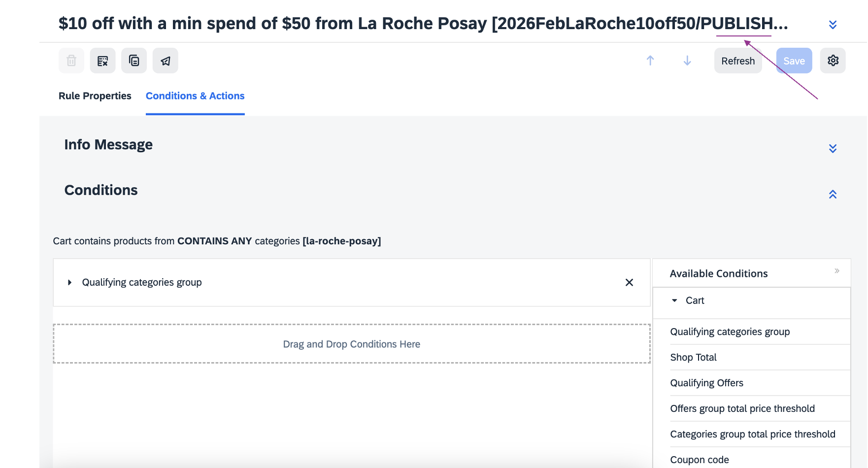Expand the rule title header chevron
The height and width of the screenshot is (468, 868).
pyautogui.click(x=833, y=25)
